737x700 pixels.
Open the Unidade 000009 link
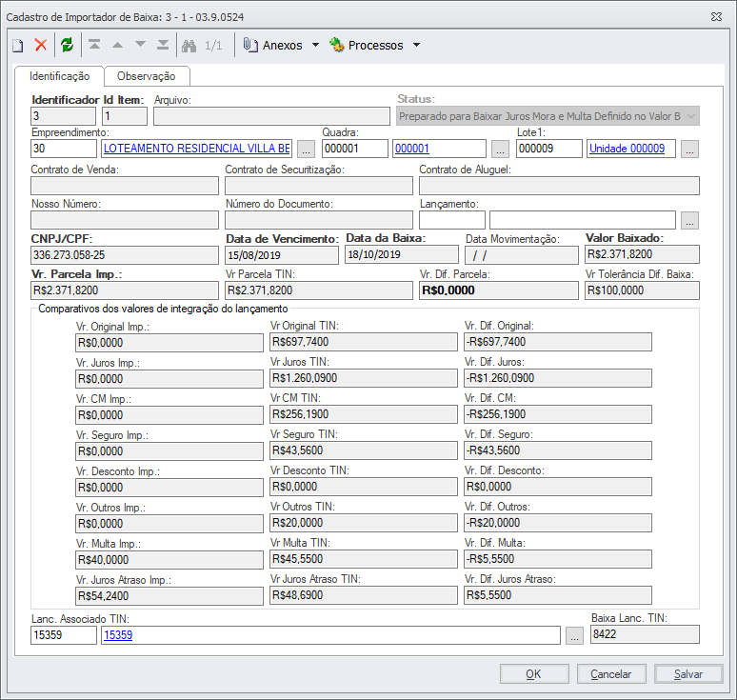[x=627, y=149]
